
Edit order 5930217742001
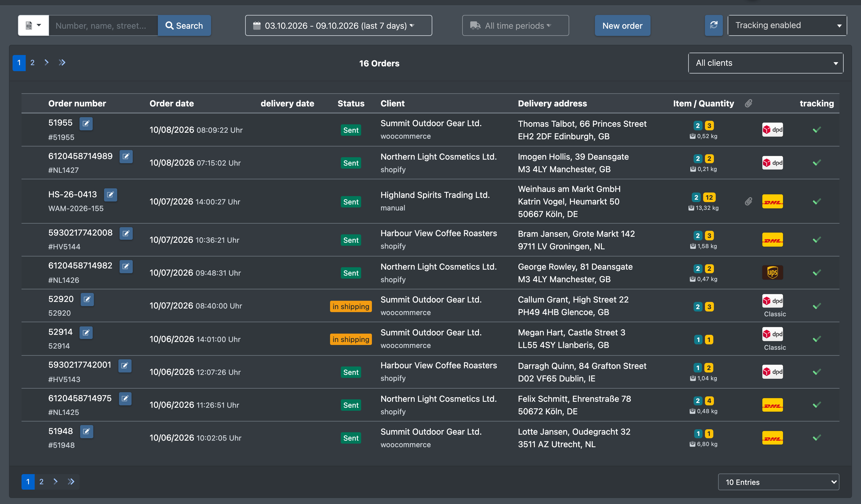point(125,366)
